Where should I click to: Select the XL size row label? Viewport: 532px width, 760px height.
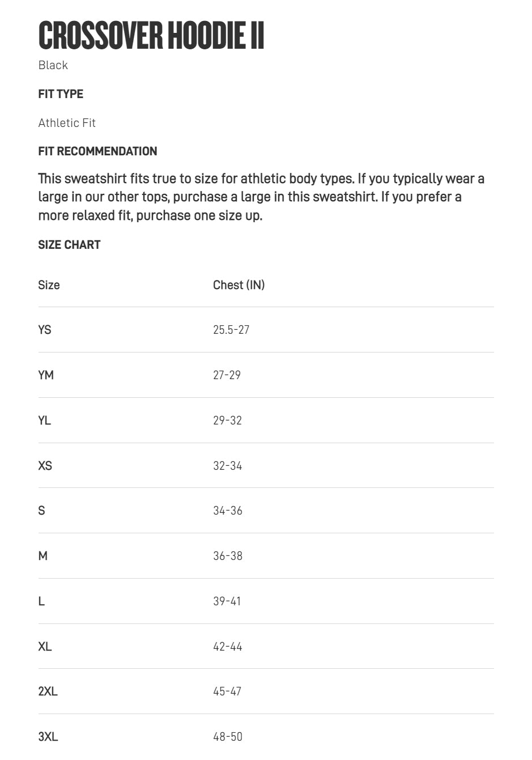[45, 647]
